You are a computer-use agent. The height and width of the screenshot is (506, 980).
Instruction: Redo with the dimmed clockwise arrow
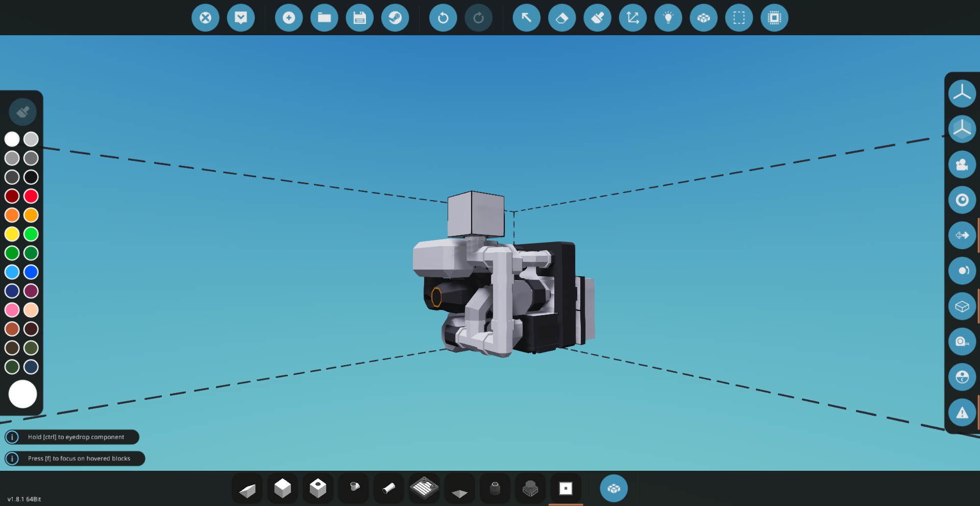478,18
